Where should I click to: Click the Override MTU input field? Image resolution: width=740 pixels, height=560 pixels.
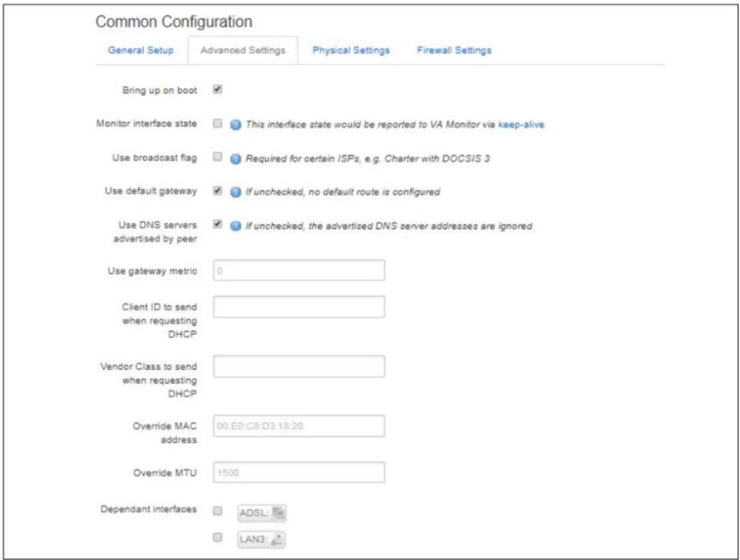tap(298, 472)
